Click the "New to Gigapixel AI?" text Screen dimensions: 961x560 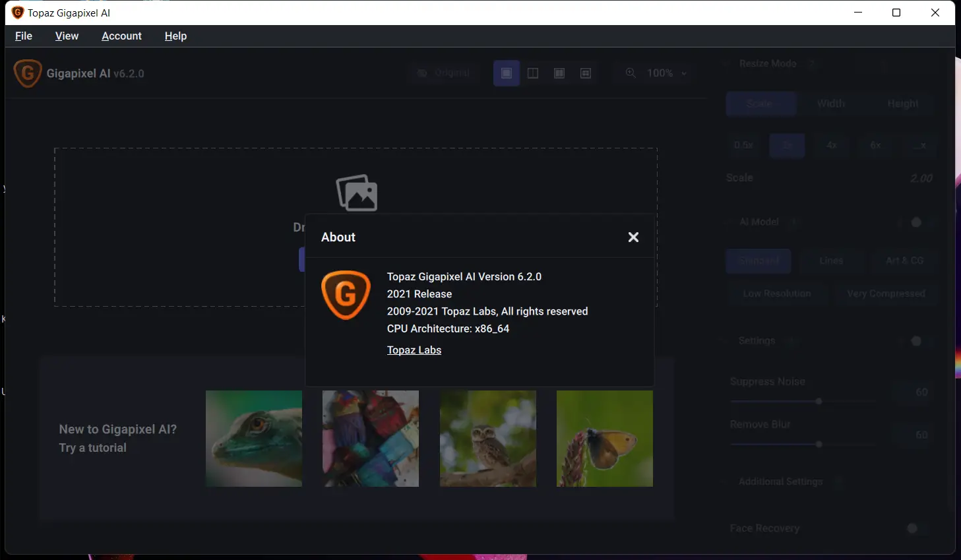(x=118, y=429)
